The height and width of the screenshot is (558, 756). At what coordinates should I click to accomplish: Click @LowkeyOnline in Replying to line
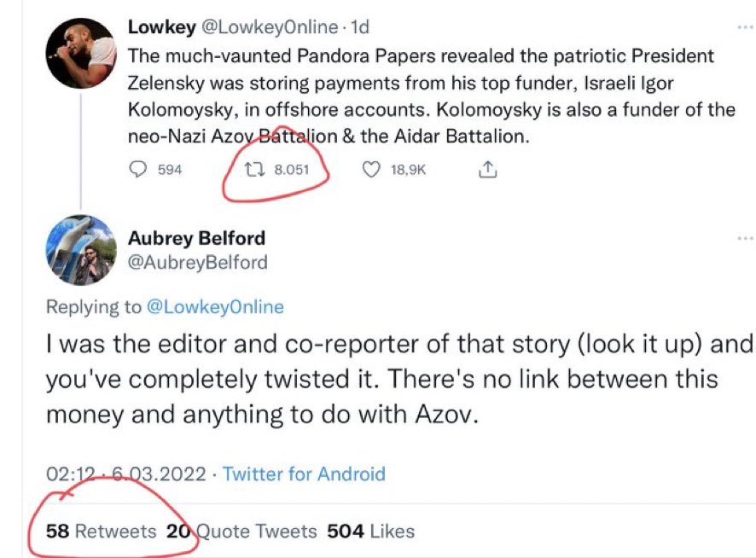[216, 307]
